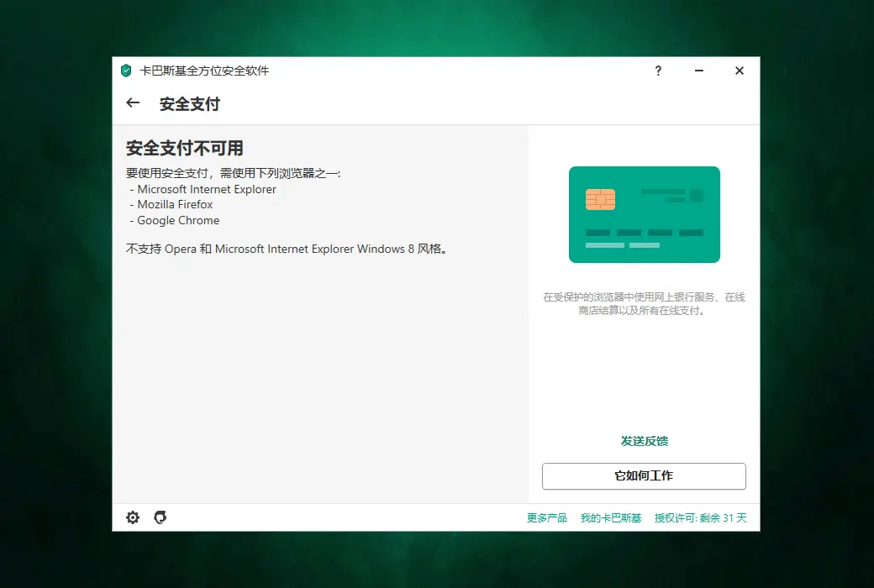Image resolution: width=874 pixels, height=588 pixels.
Task: Open the 更多产品 link
Action: pyautogui.click(x=547, y=517)
